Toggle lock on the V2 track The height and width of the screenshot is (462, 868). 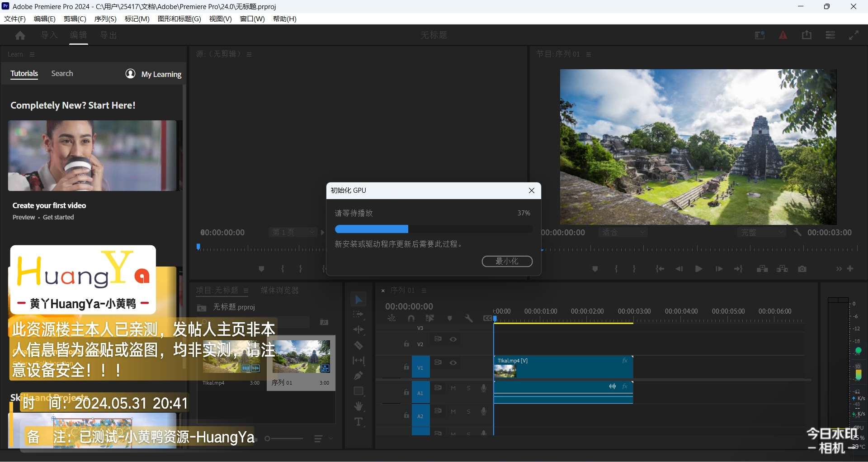(x=406, y=344)
